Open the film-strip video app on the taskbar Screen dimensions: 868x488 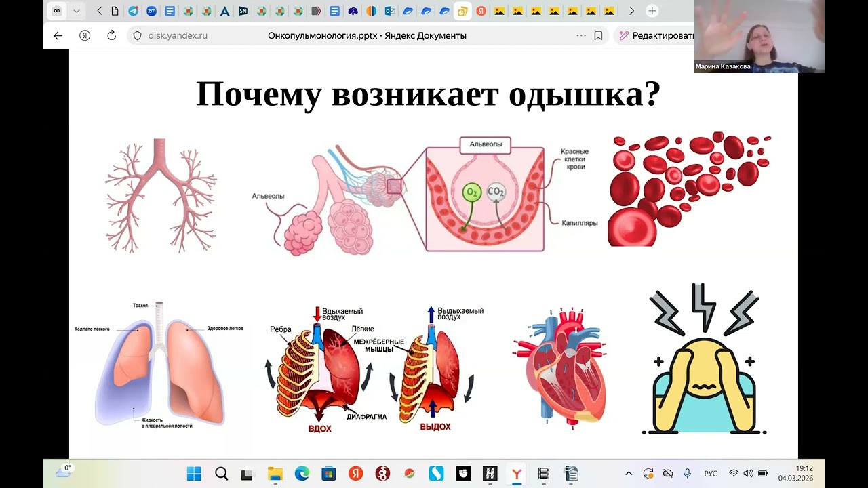click(544, 473)
